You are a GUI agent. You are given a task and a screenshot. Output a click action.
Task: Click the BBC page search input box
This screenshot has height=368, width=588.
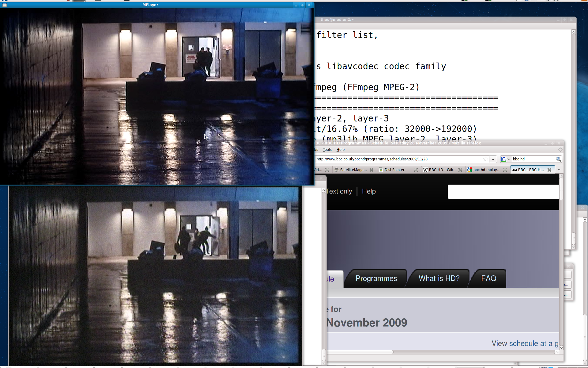pos(503,192)
